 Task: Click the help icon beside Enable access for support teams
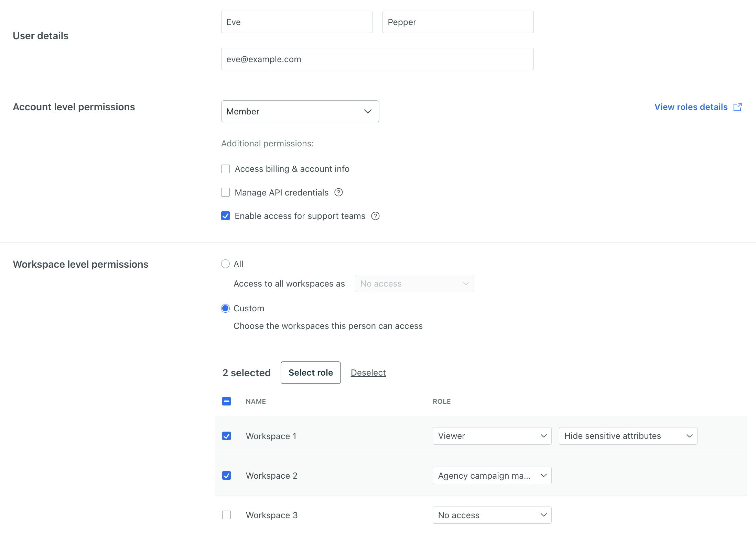[375, 216]
